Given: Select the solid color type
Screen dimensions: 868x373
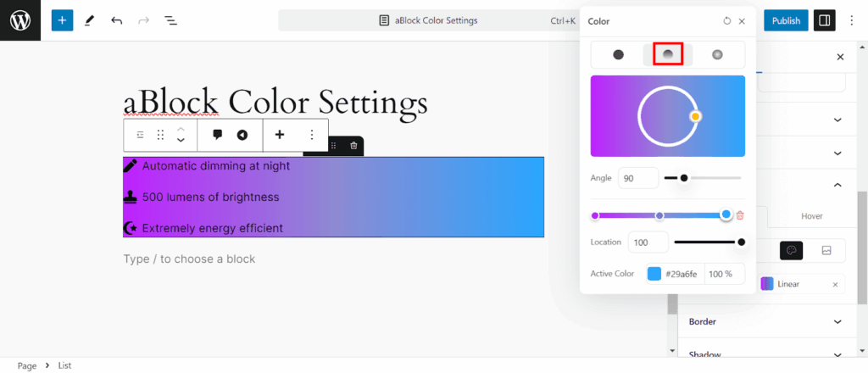Looking at the screenshot, I should pyautogui.click(x=618, y=54).
